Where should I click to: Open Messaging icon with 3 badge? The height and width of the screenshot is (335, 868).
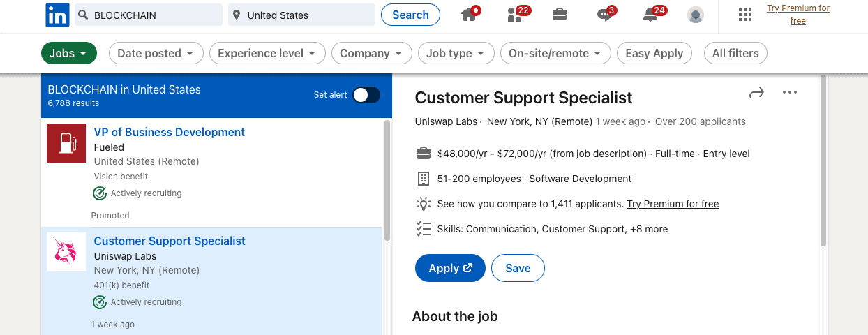606,15
